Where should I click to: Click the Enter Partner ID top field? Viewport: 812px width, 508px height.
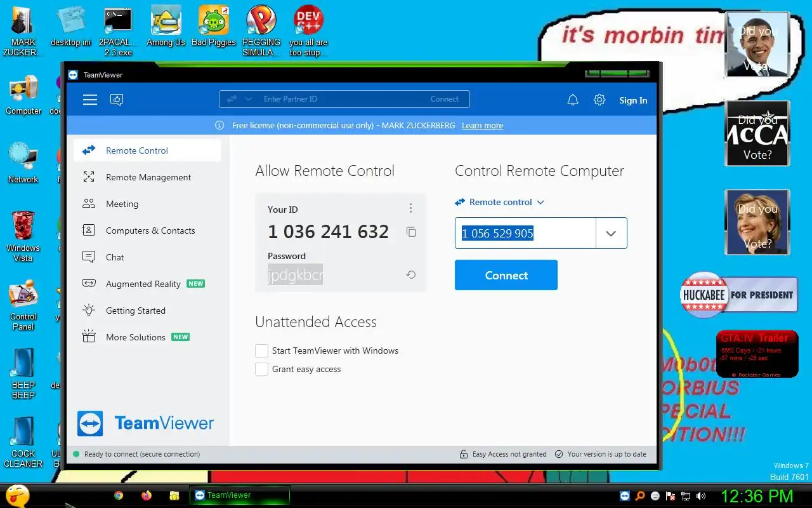(x=344, y=99)
